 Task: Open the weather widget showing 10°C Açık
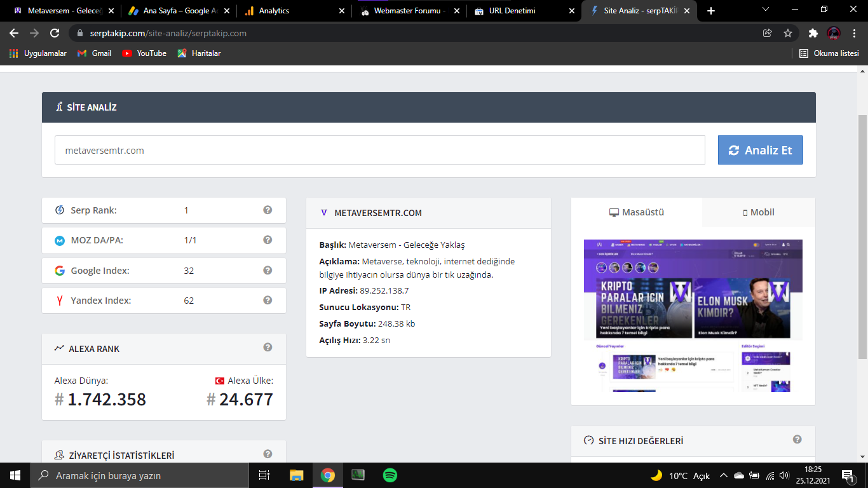point(680,475)
